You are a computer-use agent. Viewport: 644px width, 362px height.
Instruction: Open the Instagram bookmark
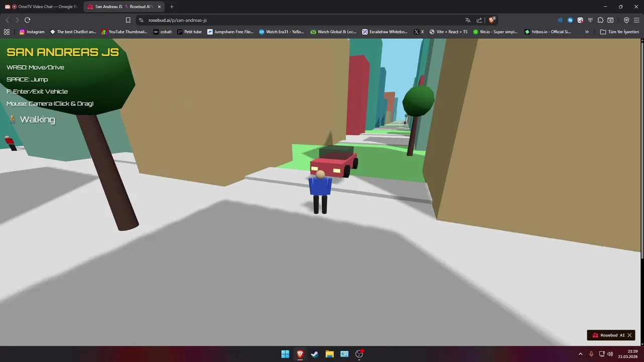coord(32,32)
